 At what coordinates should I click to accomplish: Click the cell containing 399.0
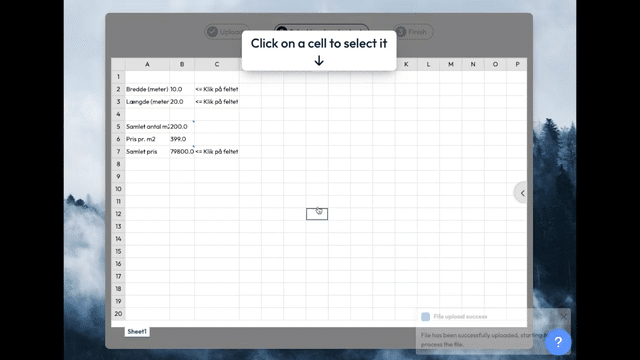coord(182,139)
